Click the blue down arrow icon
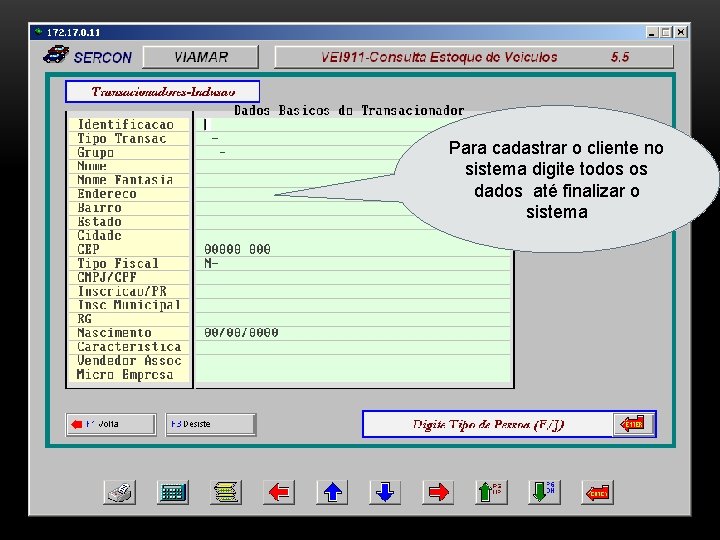 tap(385, 492)
